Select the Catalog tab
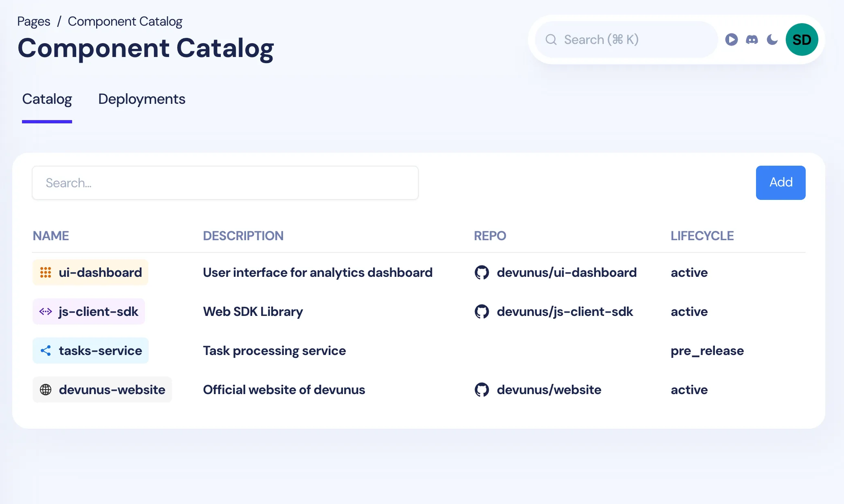The height and width of the screenshot is (504, 844). point(47,99)
